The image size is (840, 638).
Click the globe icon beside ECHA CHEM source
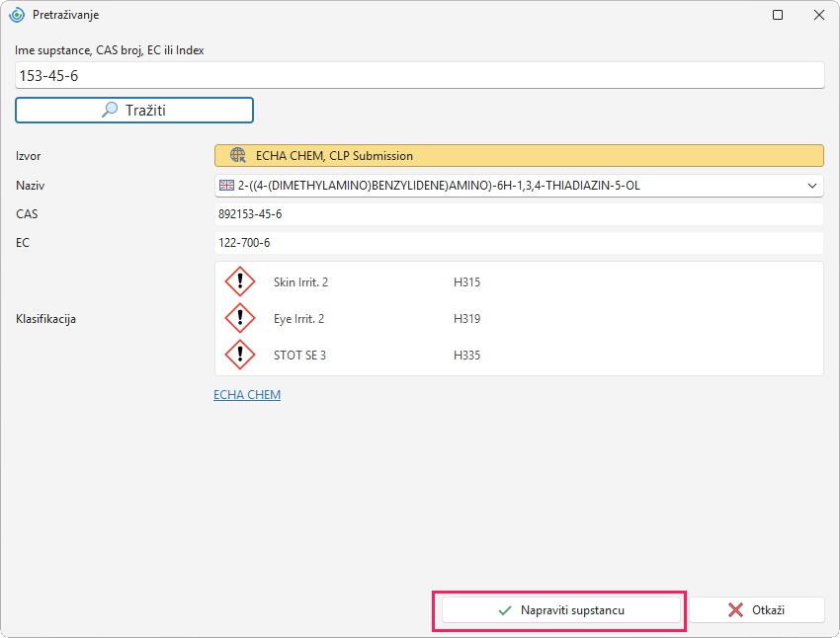coord(238,156)
